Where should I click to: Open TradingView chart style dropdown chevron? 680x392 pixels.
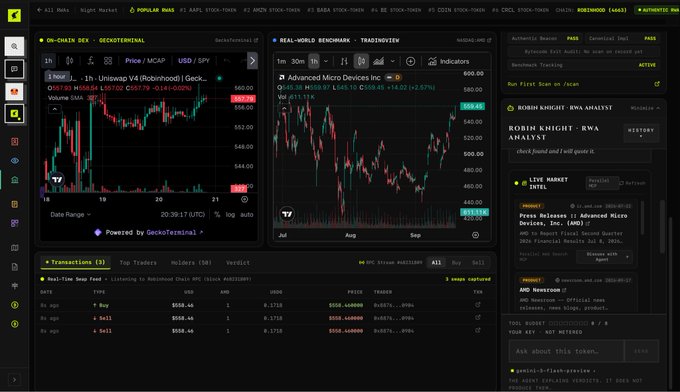click(392, 62)
